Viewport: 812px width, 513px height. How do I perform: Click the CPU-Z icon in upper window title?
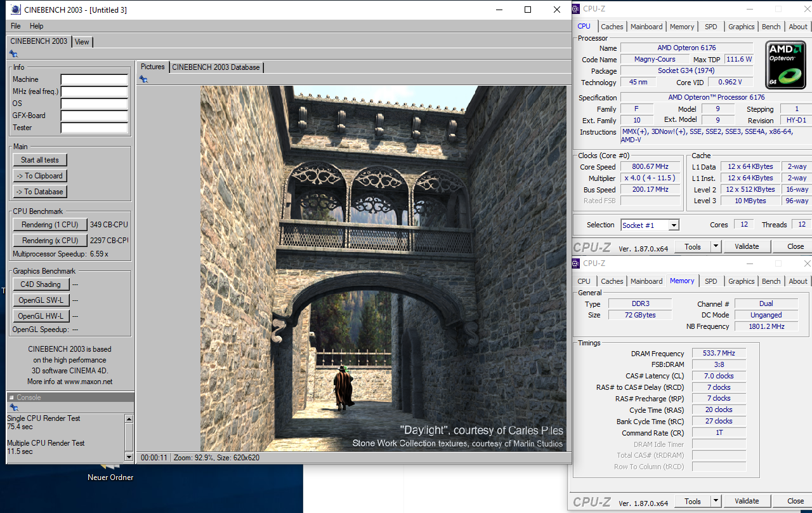tap(577, 8)
